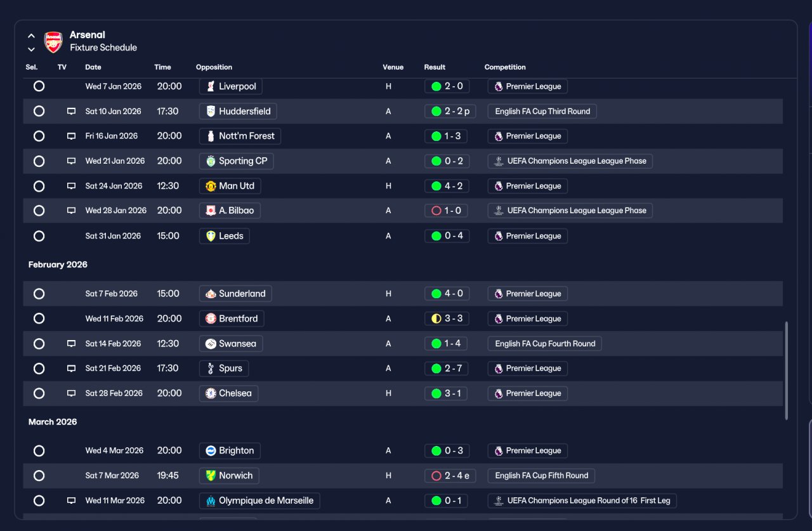This screenshot has height=531, width=812.
Task: Sort fixtures by Opposition column header
Action: coord(214,67)
